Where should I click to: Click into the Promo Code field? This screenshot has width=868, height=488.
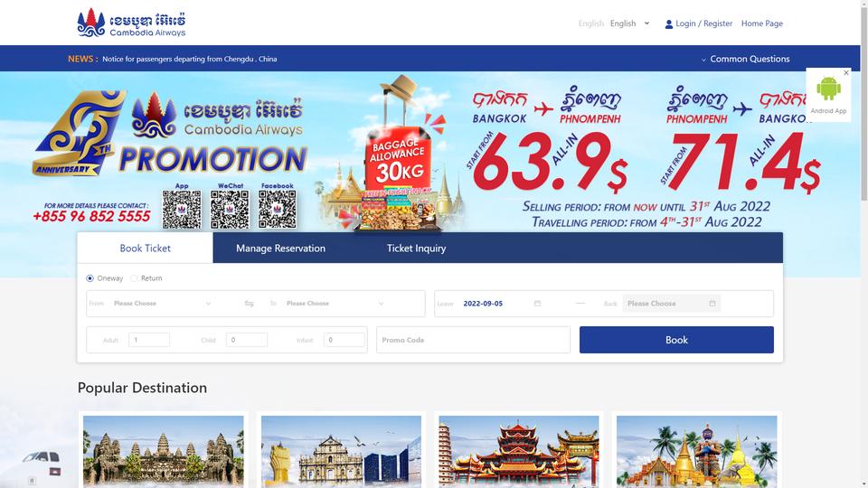473,340
